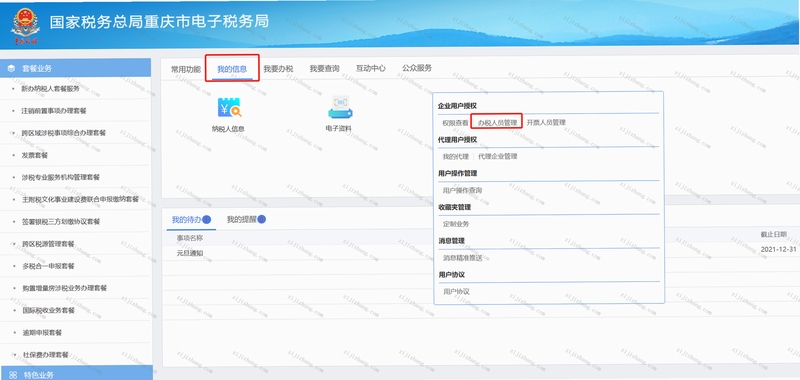
Task: Open the 互动中心 tab
Action: click(x=370, y=68)
